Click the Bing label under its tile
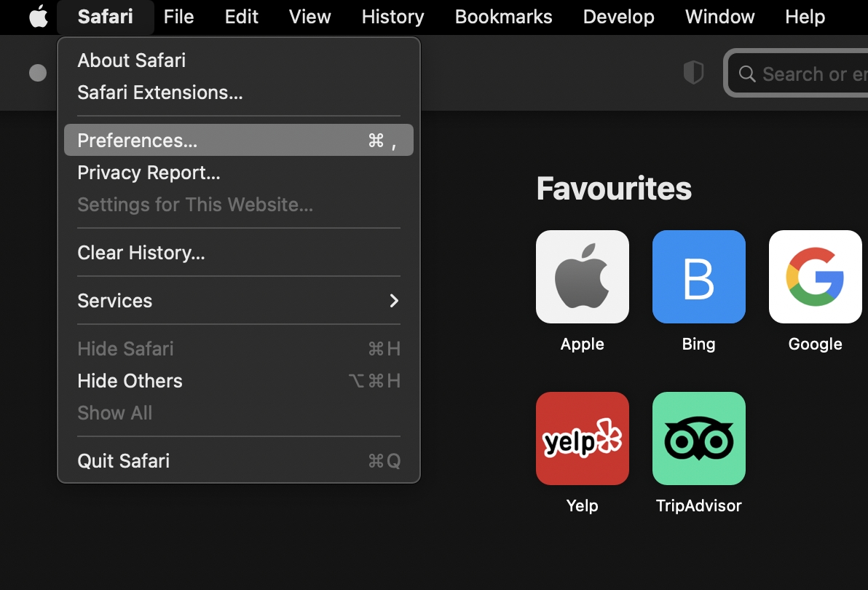The width and height of the screenshot is (868, 590). pos(698,344)
